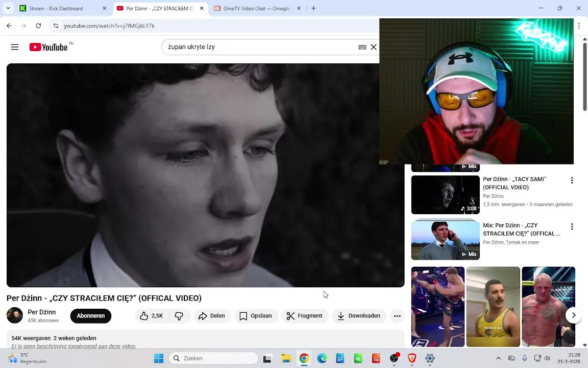The width and height of the screenshot is (588, 368).
Task: Reload the YouTube page
Action: tap(38, 26)
